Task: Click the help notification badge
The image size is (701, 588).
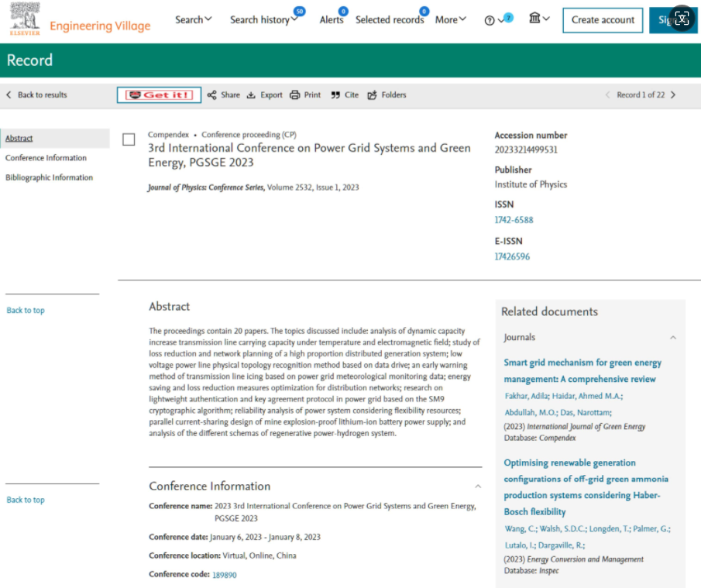Action: (508, 18)
